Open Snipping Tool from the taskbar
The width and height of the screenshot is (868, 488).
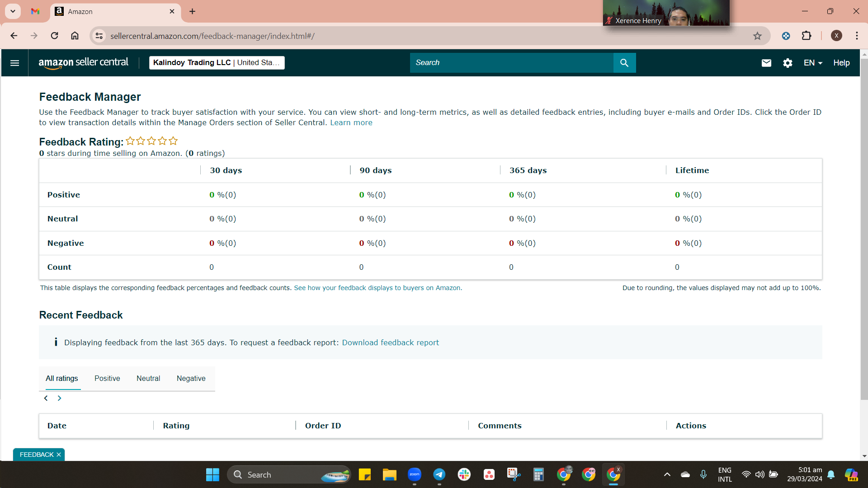(514, 474)
